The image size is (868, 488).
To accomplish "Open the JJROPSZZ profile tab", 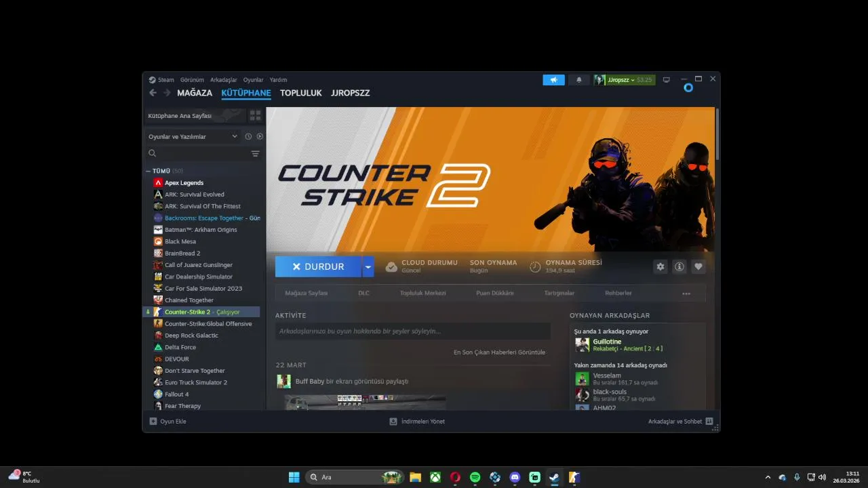I will tap(351, 93).
